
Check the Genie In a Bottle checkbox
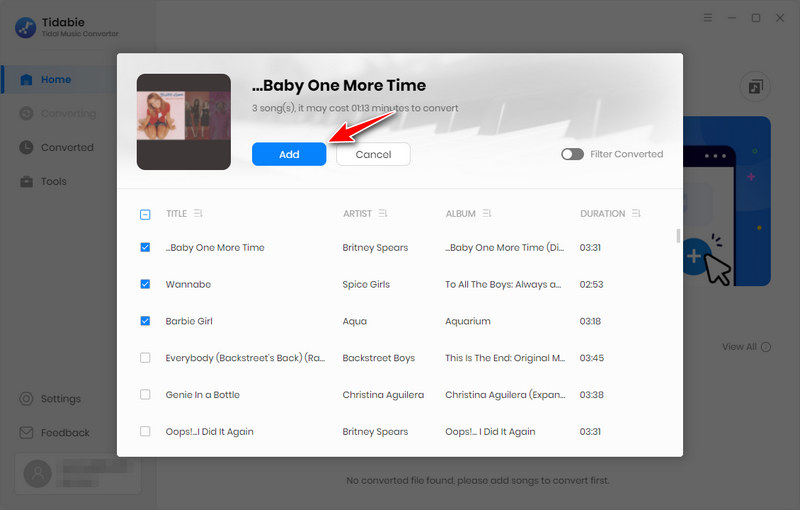[x=145, y=394]
